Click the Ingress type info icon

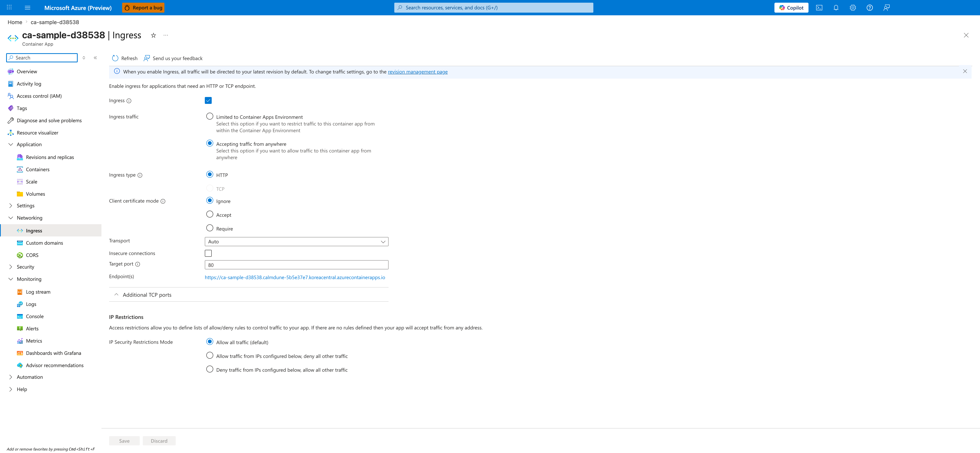coord(140,175)
